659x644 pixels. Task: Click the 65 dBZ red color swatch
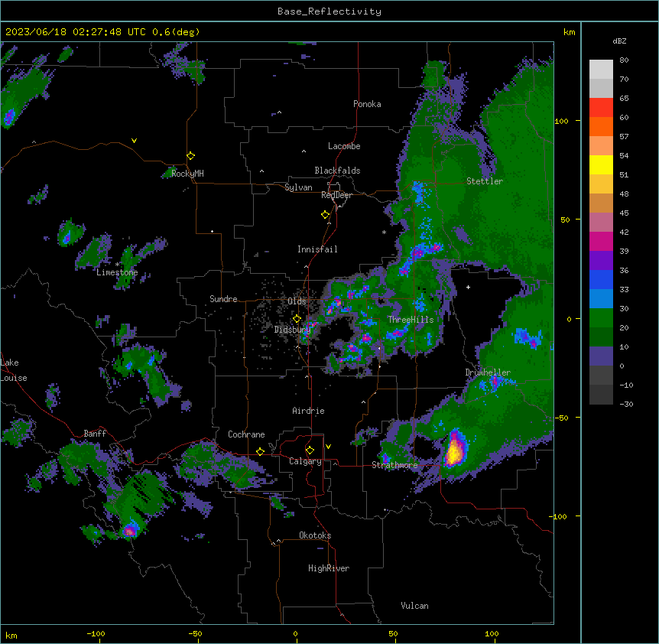click(601, 108)
